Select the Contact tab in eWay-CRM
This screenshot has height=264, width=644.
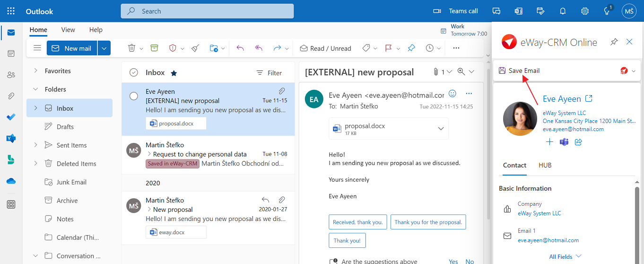pos(514,165)
